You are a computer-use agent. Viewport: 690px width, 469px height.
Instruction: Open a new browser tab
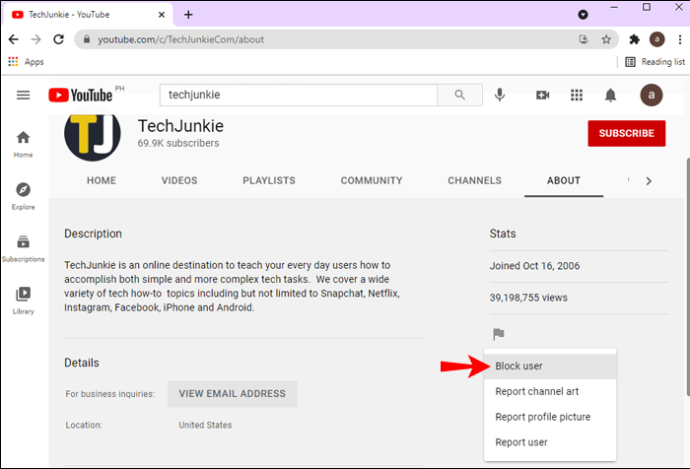[188, 15]
